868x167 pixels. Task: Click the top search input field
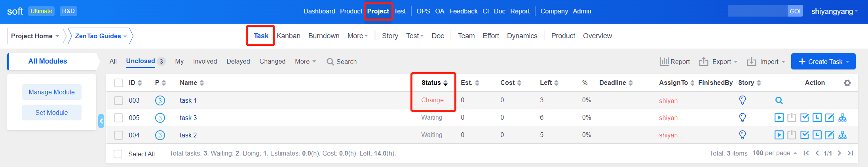click(x=757, y=11)
